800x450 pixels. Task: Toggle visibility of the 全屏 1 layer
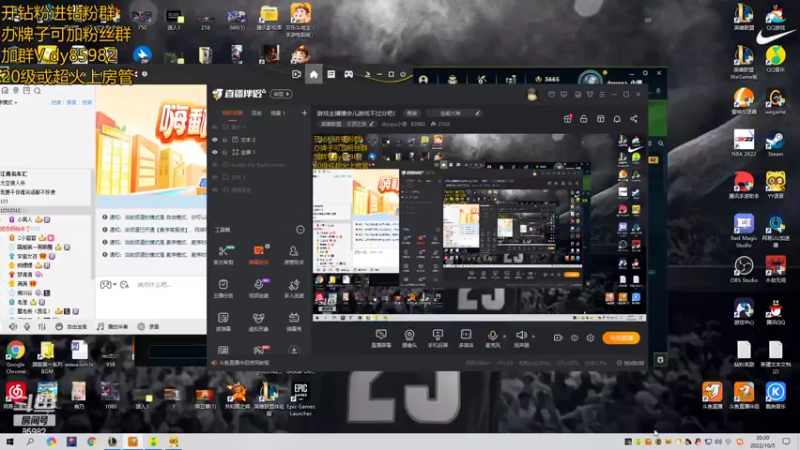tap(215, 152)
